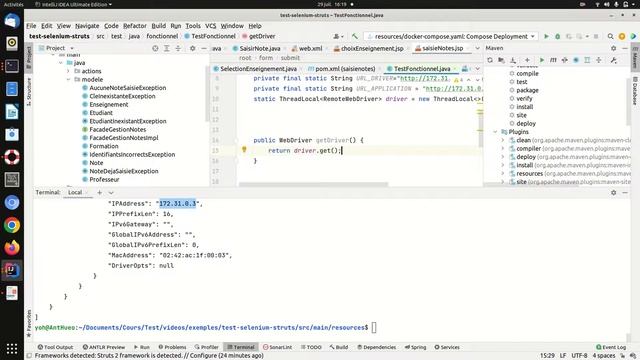
Task: Open SonarLint tool window
Action: pos(277,347)
